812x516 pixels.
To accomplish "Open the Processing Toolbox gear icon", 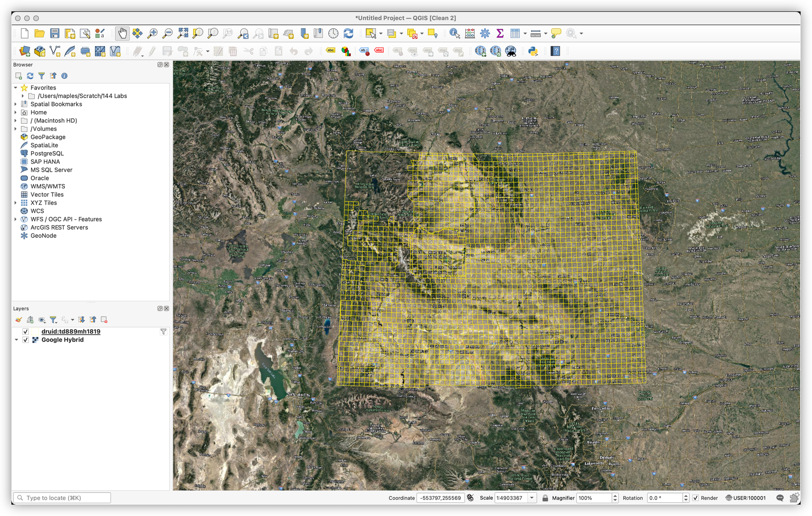I will pyautogui.click(x=485, y=33).
